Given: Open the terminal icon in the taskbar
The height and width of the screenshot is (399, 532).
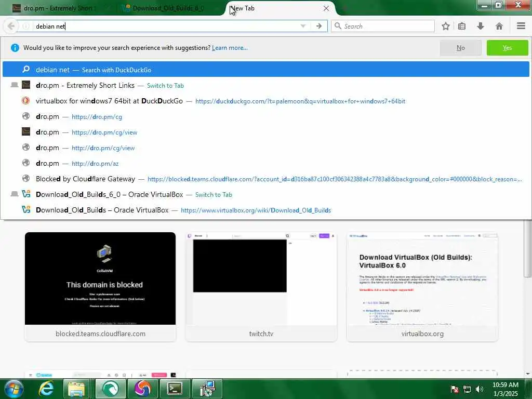Looking at the screenshot, I should (175, 389).
